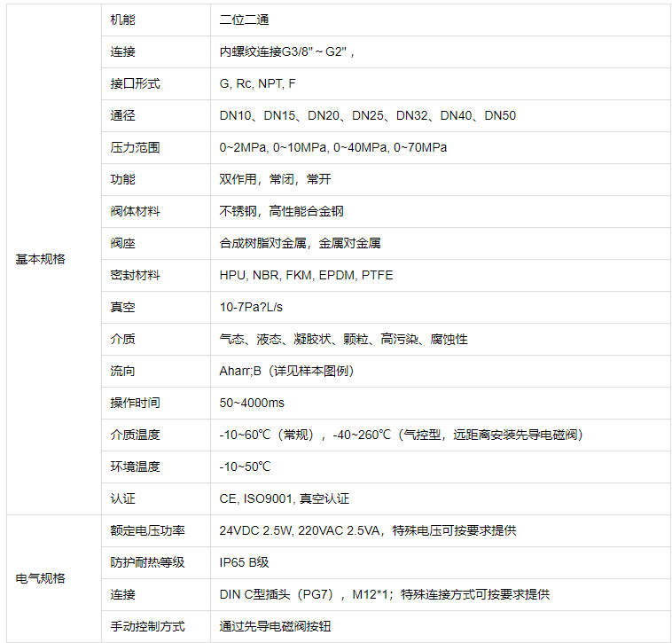The image size is (672, 643).
Task: Click the "CE, ISO9001, 真空认证" certification value
Action: tap(284, 498)
